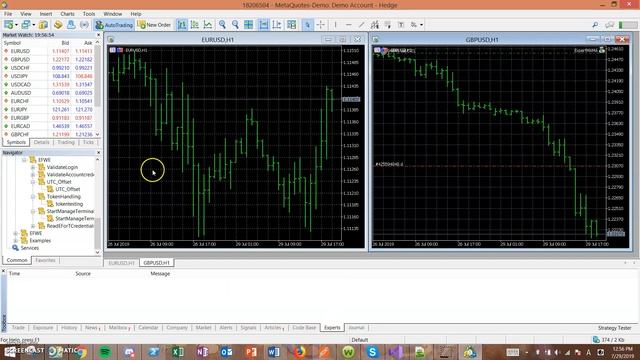This screenshot has width=640, height=360.
Task: Open the File menu
Action: pyautogui.click(x=8, y=14)
